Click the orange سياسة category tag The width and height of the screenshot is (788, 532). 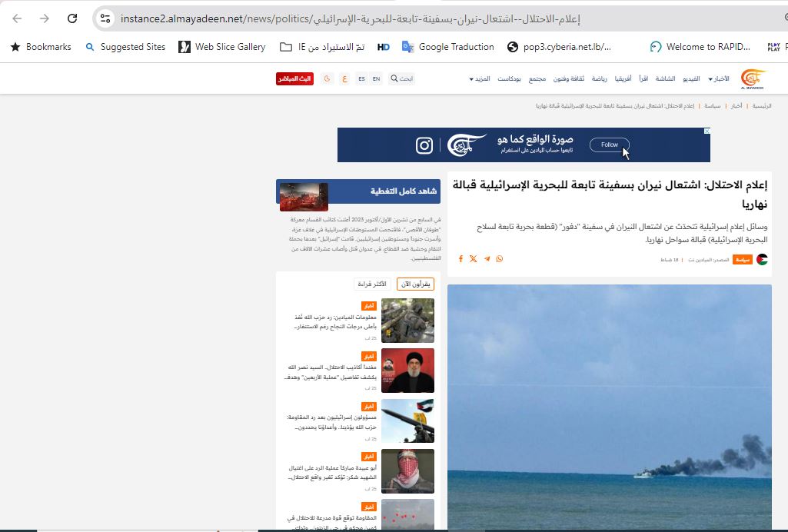pyautogui.click(x=742, y=260)
